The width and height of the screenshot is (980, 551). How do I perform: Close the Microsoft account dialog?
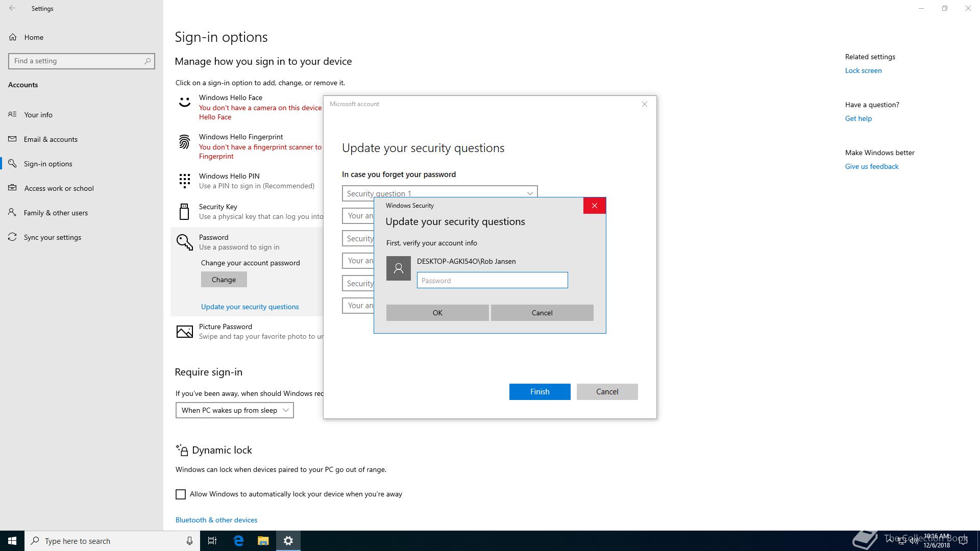click(x=645, y=104)
